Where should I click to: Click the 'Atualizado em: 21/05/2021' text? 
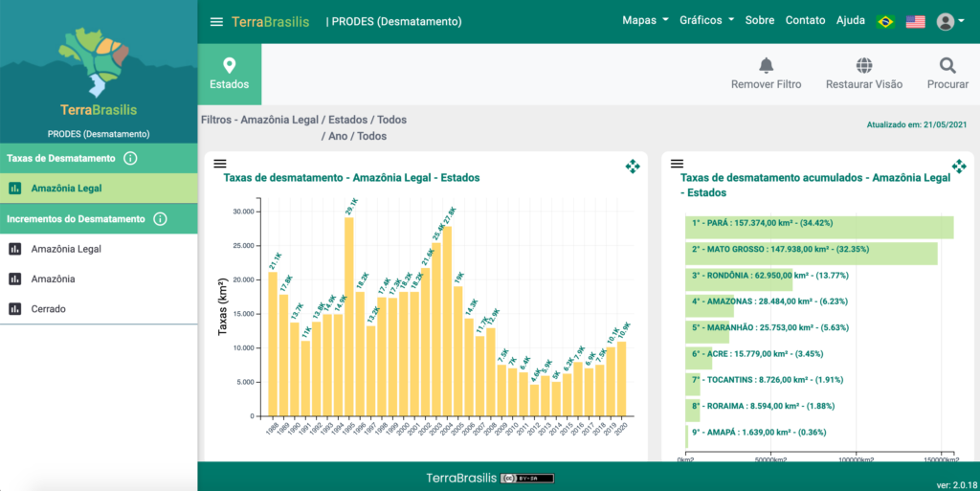[x=916, y=125]
